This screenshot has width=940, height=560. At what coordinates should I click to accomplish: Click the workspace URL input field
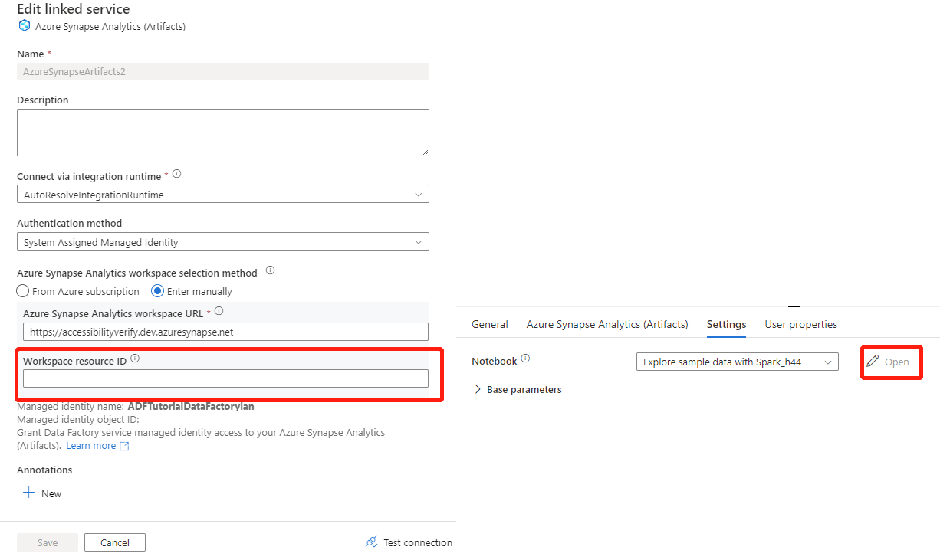coord(225,332)
